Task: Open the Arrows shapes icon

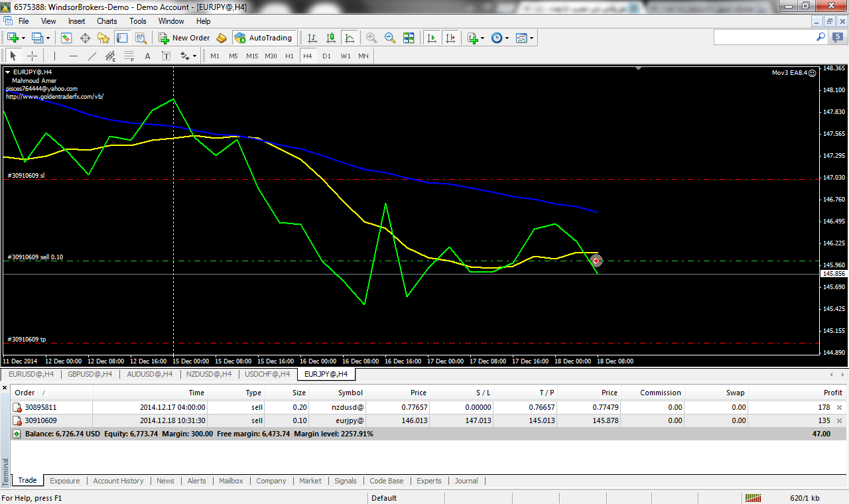Action: [x=184, y=56]
